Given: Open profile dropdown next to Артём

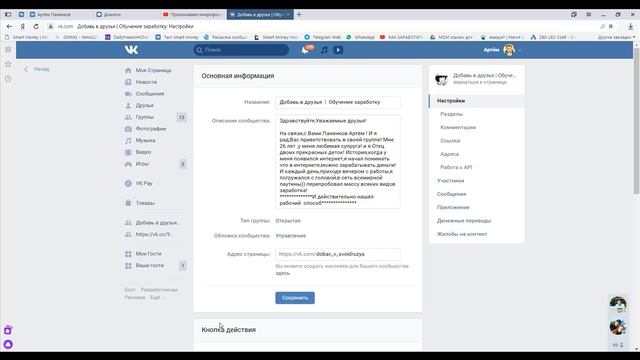Looking at the screenshot, I should [x=520, y=50].
